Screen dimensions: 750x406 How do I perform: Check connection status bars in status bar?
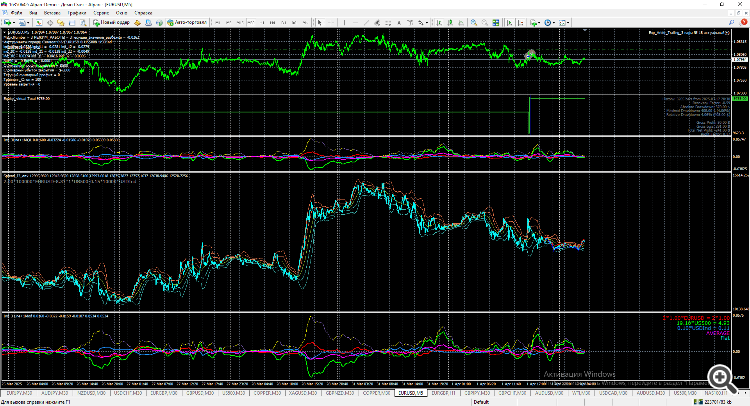pos(699,402)
